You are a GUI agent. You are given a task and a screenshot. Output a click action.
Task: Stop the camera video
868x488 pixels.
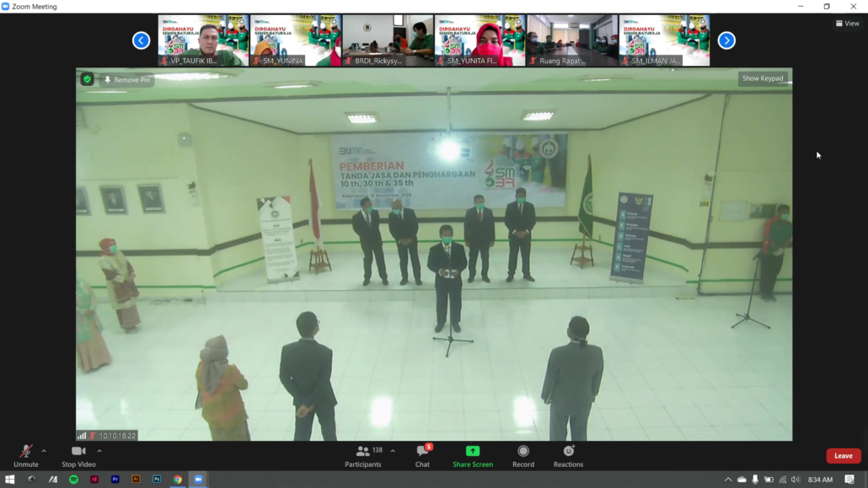tap(78, 455)
